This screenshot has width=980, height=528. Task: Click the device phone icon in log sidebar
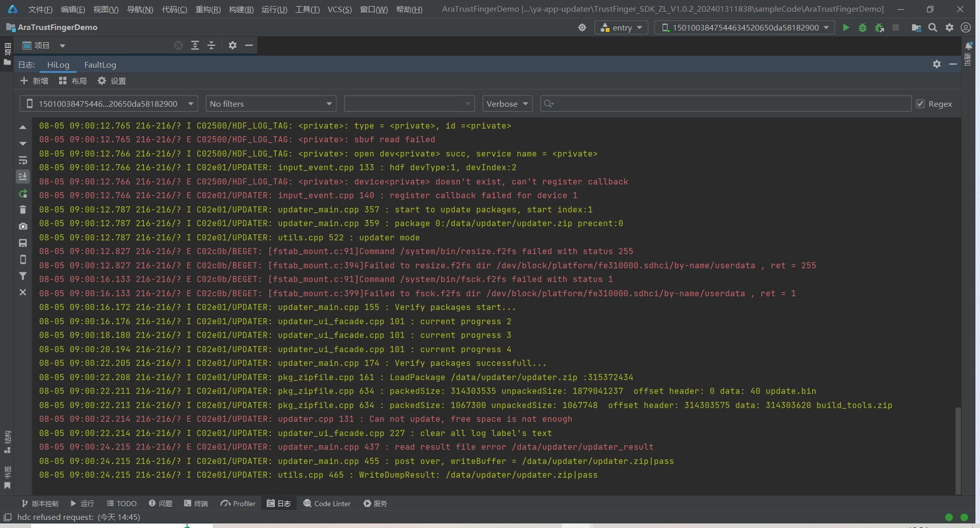click(23, 259)
